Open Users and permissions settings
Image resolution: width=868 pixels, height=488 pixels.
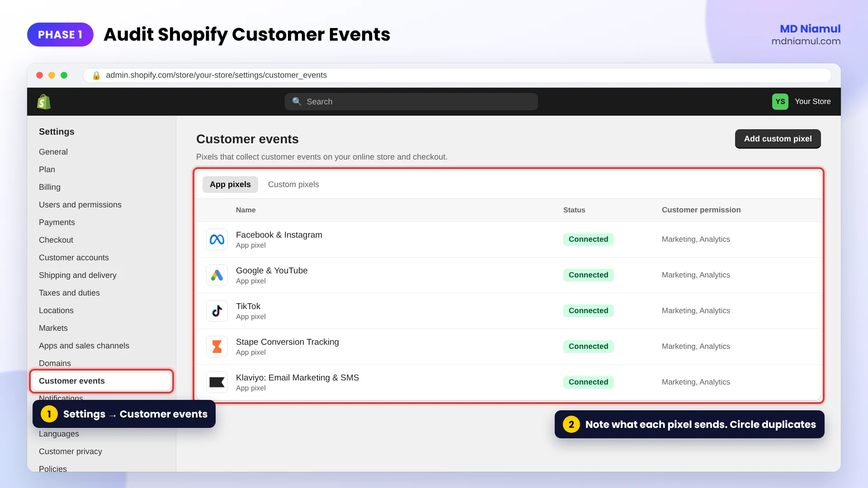coord(80,205)
